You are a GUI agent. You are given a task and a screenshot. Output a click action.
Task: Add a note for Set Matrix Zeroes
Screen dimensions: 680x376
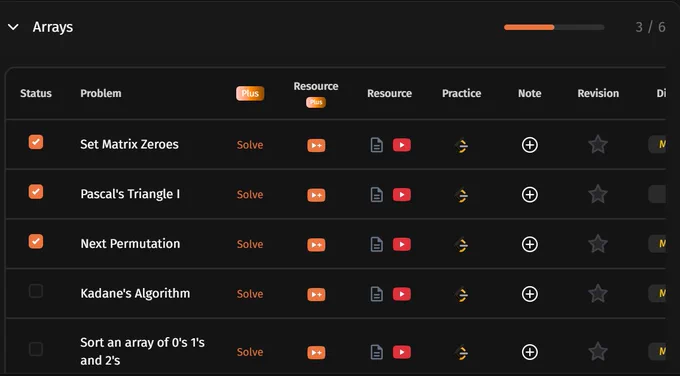[x=530, y=145]
